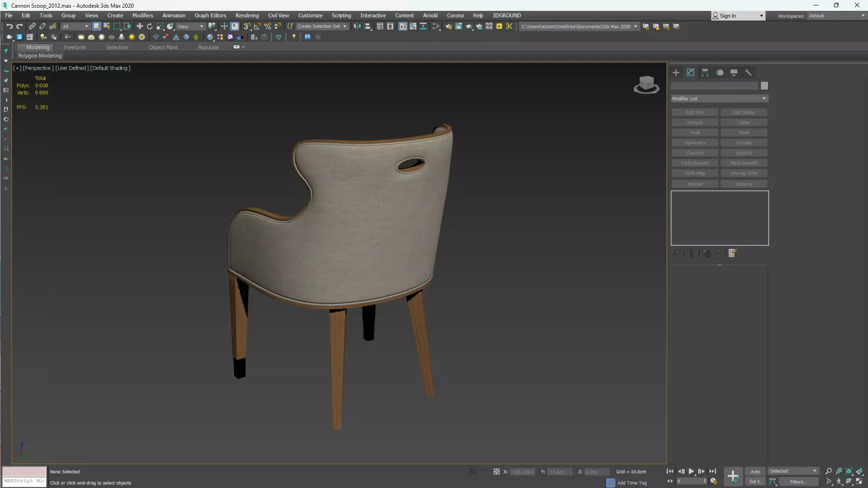Click the Configure Modifier Sets icon

(x=732, y=253)
